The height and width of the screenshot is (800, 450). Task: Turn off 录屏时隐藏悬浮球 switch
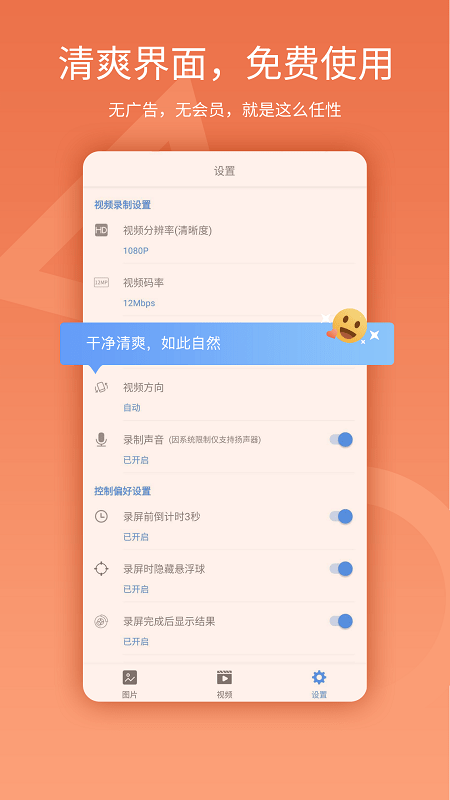[341, 568]
